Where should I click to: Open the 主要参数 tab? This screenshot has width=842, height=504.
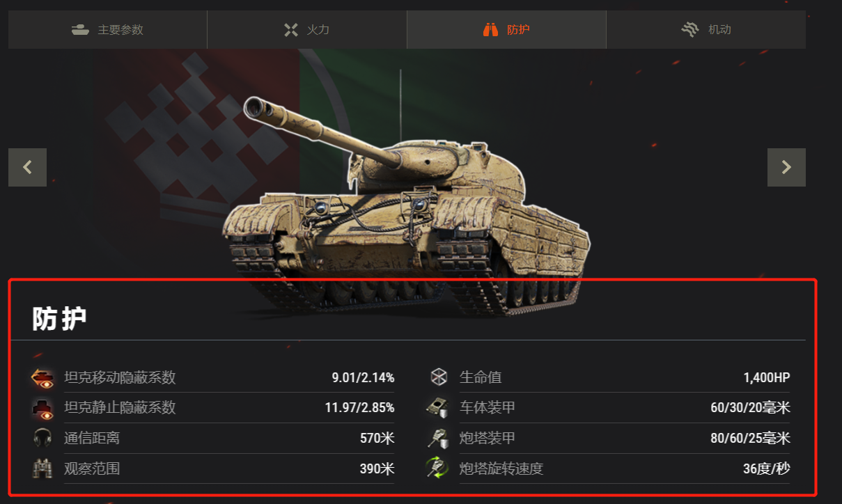pos(107,29)
